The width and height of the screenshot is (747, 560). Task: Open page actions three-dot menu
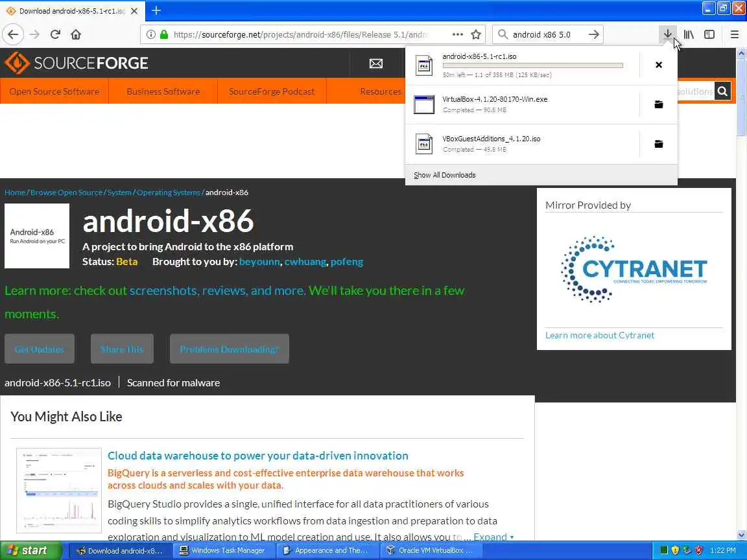(x=457, y=34)
